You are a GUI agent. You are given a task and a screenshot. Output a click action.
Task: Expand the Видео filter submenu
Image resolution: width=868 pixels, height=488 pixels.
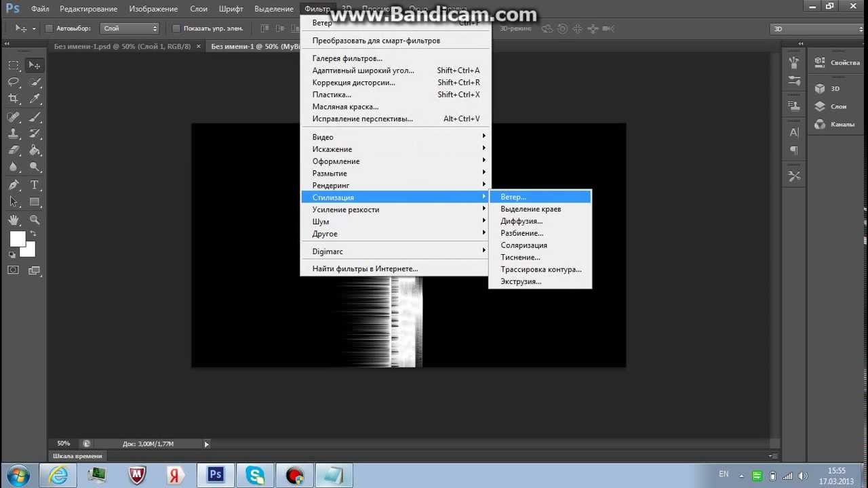click(395, 137)
